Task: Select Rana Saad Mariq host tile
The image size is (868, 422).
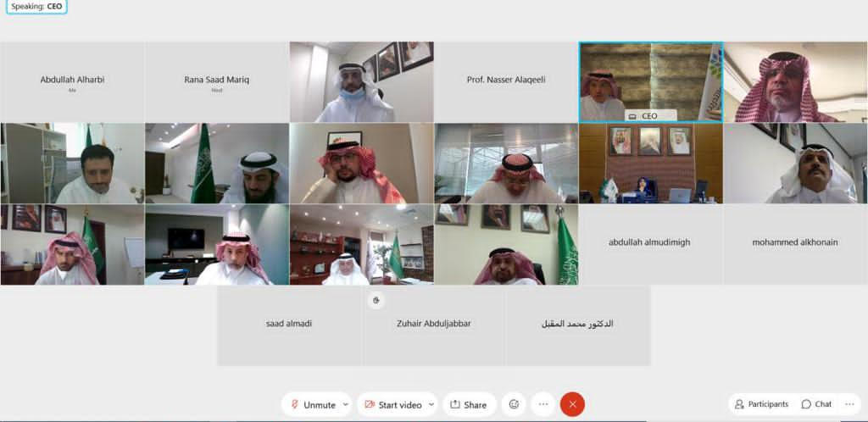Action: [216, 82]
